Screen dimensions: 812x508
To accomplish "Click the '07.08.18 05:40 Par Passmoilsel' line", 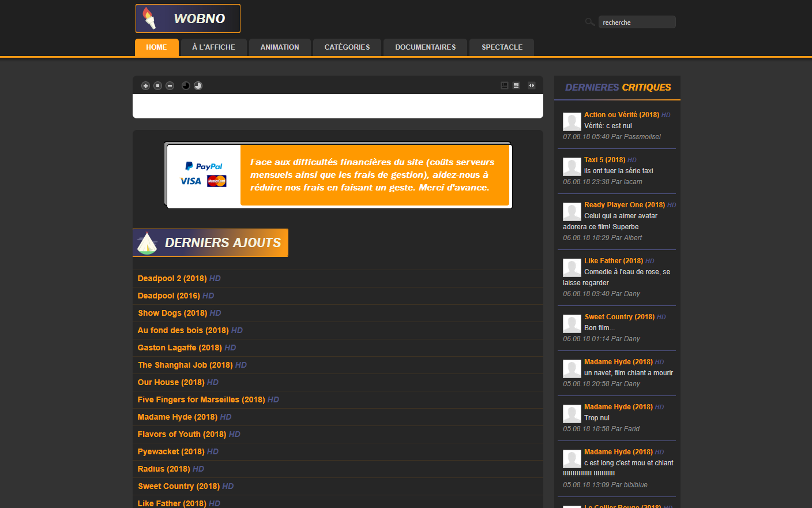I will (x=612, y=137).
